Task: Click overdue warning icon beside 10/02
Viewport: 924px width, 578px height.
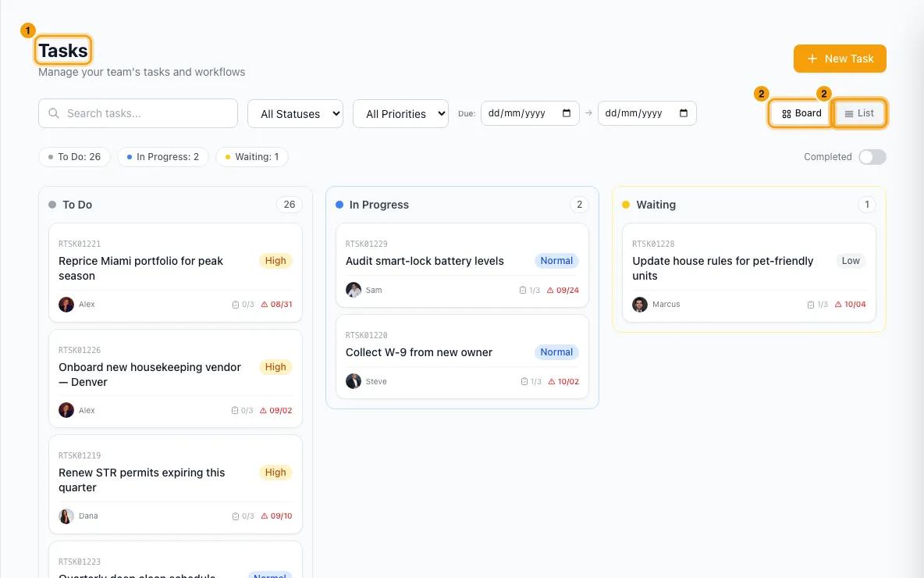Action: pos(552,382)
